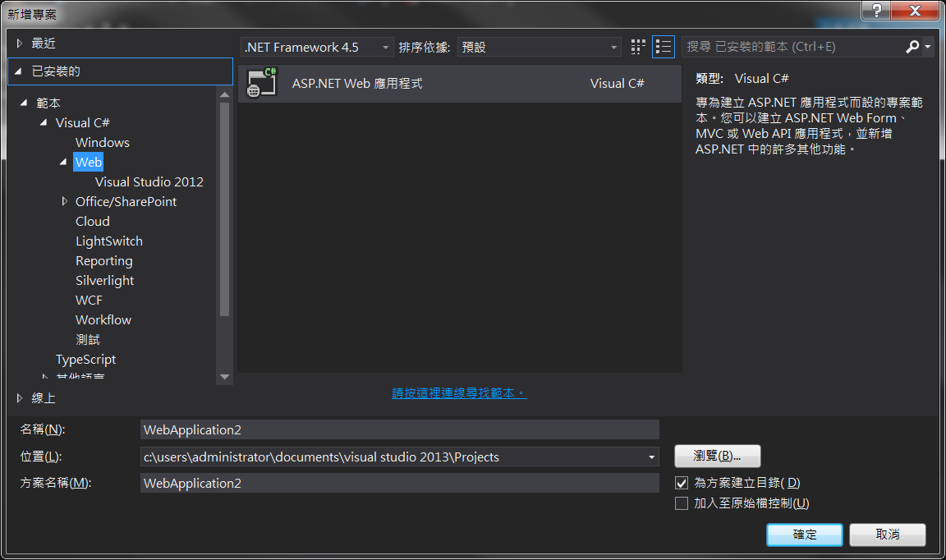Enable create directory for solution checkbox
Viewport: 946px width, 560px height.
(682, 483)
